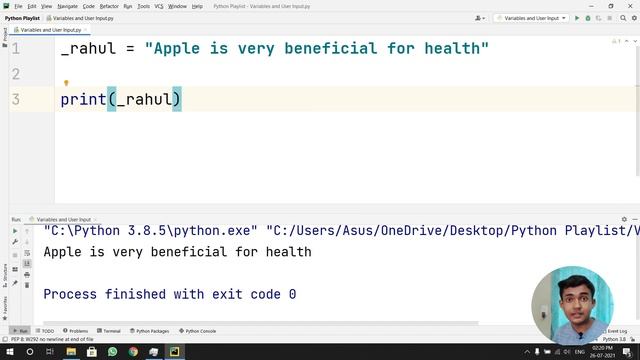Open IDE settings gear in top toolbar

pos(634,18)
